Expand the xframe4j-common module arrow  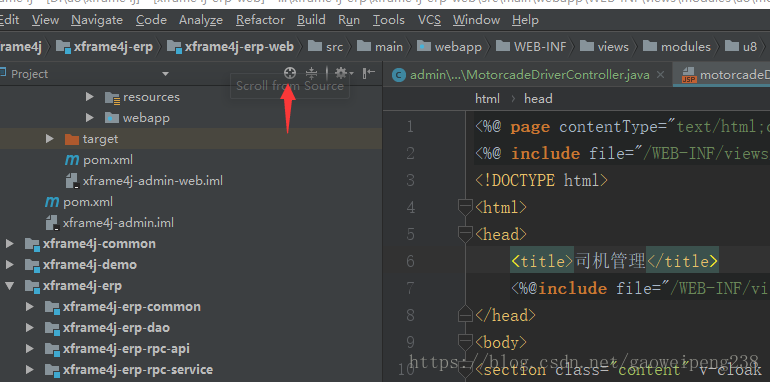point(9,244)
